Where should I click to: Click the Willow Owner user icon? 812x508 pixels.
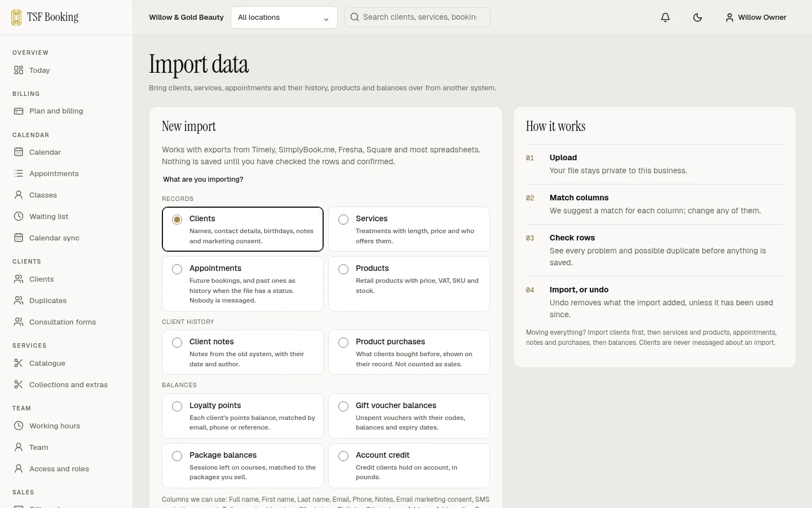pyautogui.click(x=730, y=17)
